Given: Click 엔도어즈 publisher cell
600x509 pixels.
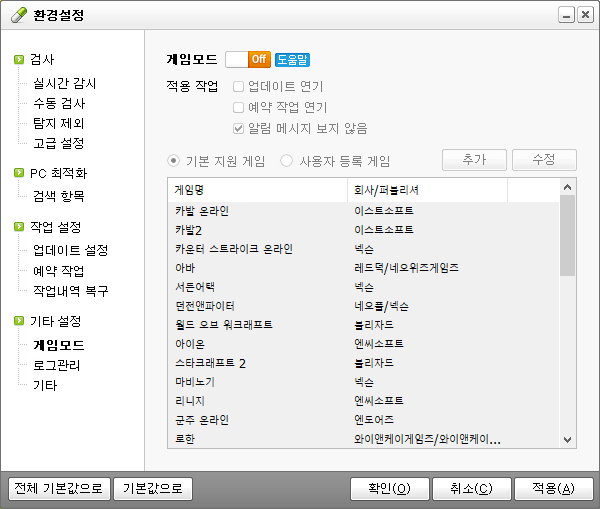Looking at the screenshot, I should pos(374,420).
